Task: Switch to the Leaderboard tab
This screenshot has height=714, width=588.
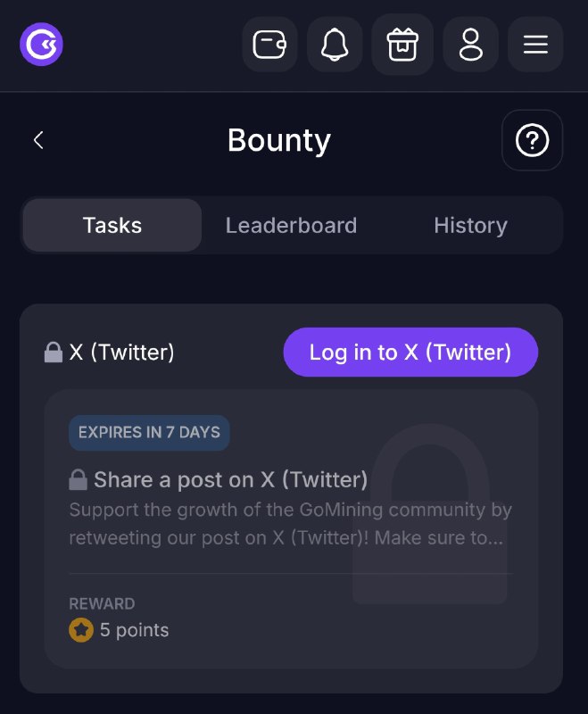Action: coord(291,225)
